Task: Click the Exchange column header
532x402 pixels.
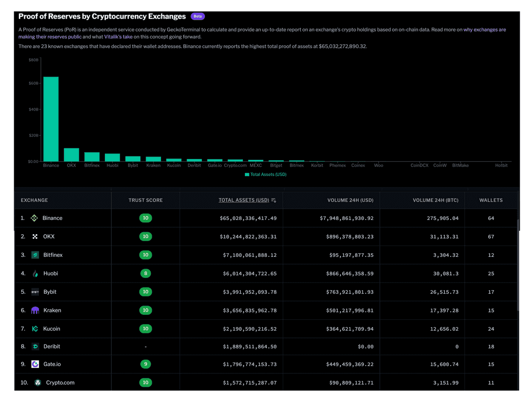Action: click(x=34, y=200)
